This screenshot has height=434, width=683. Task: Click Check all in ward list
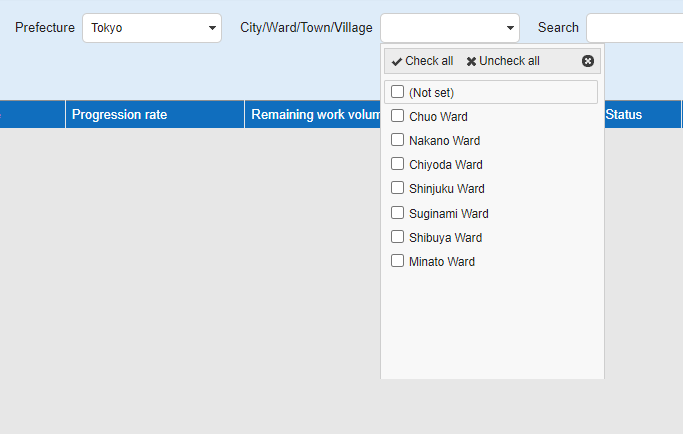(422, 61)
